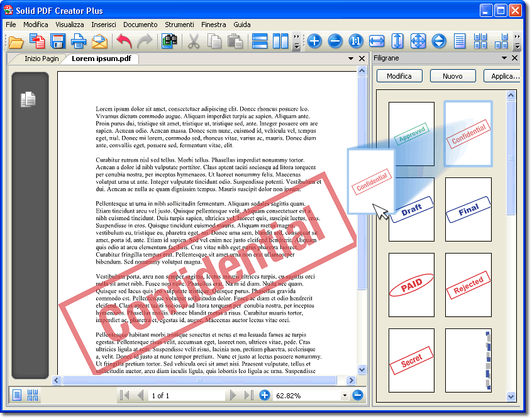Screen dimensions: 532x419
Task: Select the PAID watermark thumbnail
Action: 411,285
